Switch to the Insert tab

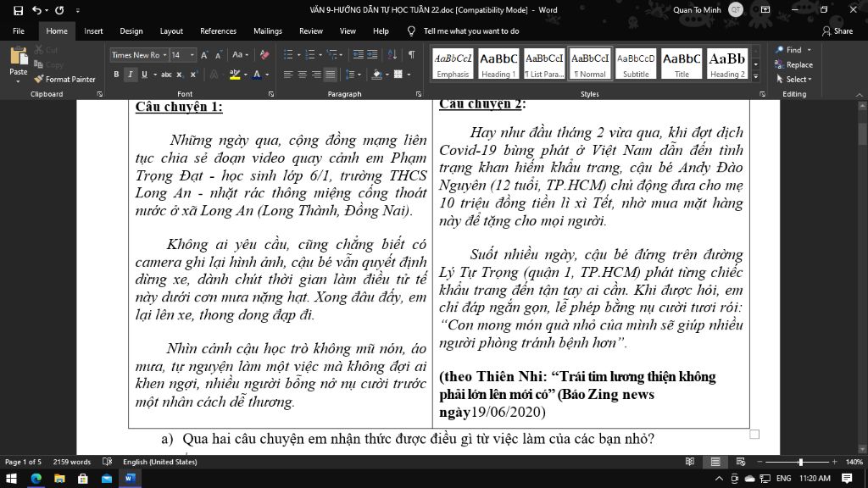[x=93, y=31]
